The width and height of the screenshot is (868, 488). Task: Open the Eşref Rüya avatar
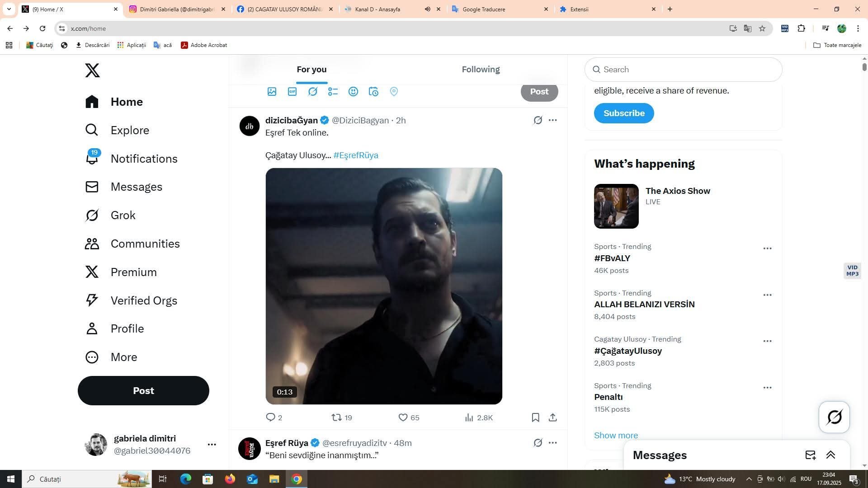point(250,448)
